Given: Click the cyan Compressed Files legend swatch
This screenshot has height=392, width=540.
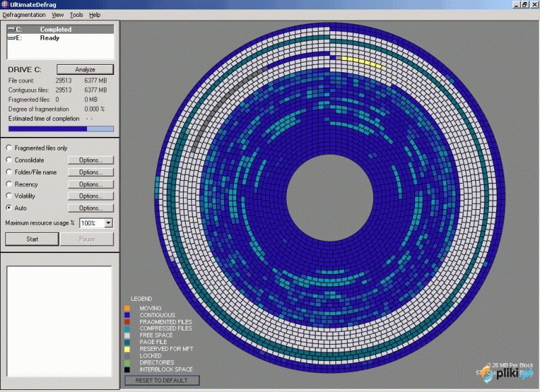Looking at the screenshot, I should coord(127,329).
